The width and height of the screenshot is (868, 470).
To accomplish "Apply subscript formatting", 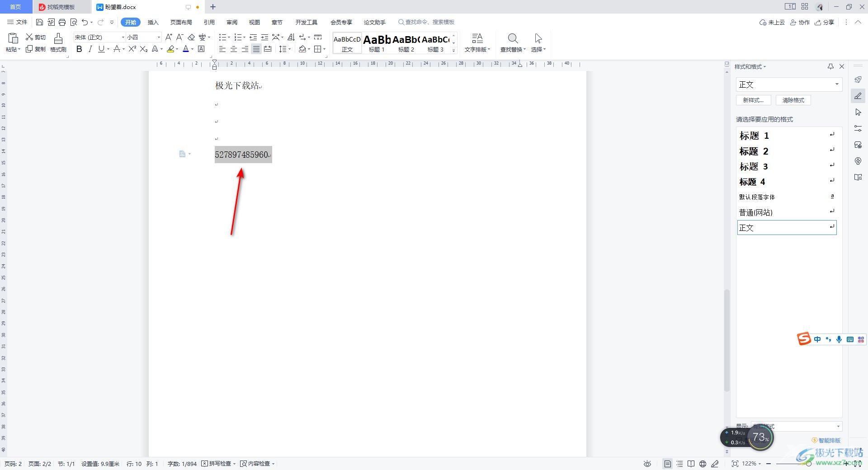I will (x=143, y=49).
